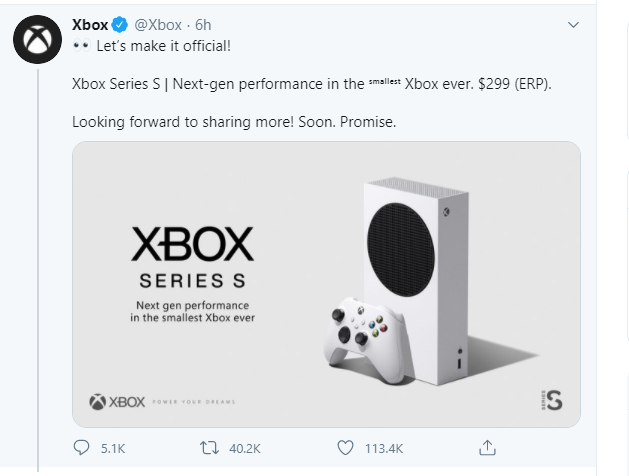629x476 pixels.
Task: Like the tweet with the heart icon
Action: pos(345,447)
